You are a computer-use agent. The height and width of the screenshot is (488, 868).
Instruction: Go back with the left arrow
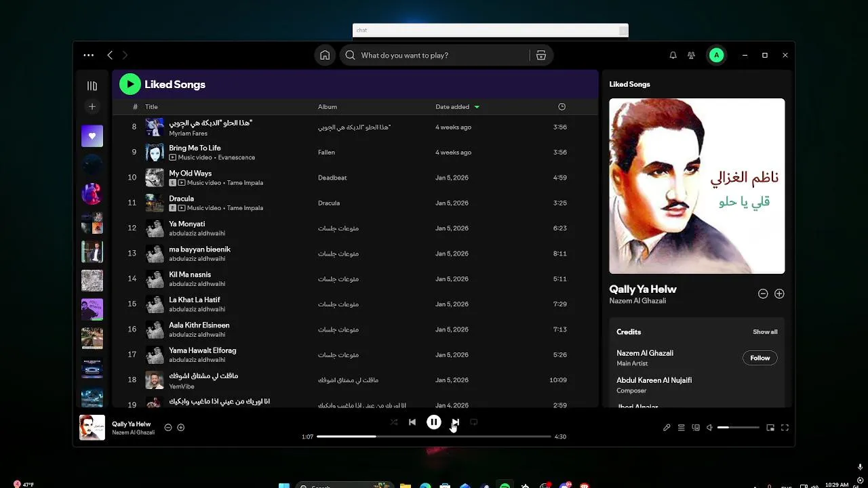pyautogui.click(x=110, y=55)
